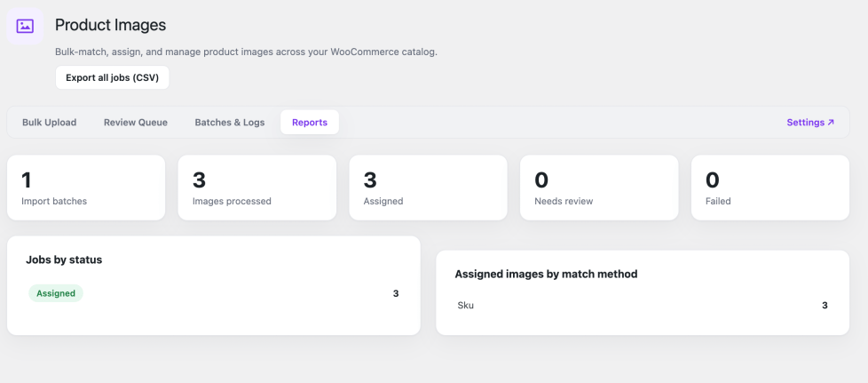Click the Import batches stat card
The width and height of the screenshot is (868, 383).
tap(86, 188)
